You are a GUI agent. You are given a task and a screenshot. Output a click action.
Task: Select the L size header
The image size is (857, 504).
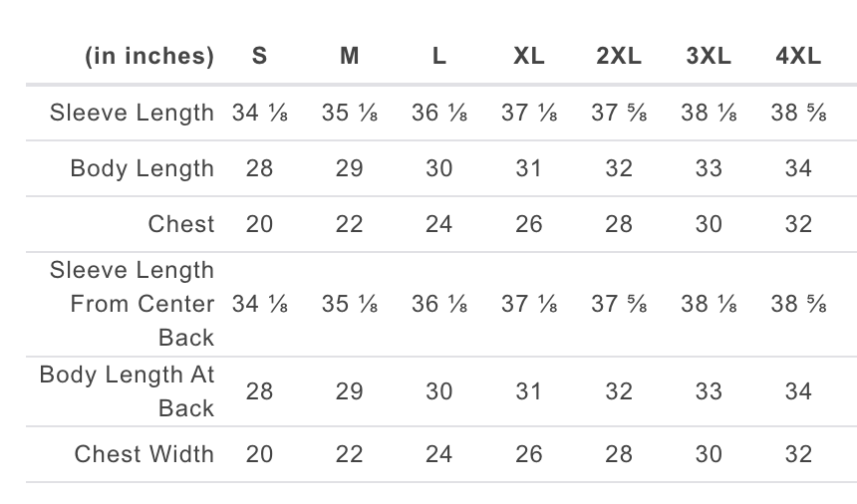coord(438,56)
